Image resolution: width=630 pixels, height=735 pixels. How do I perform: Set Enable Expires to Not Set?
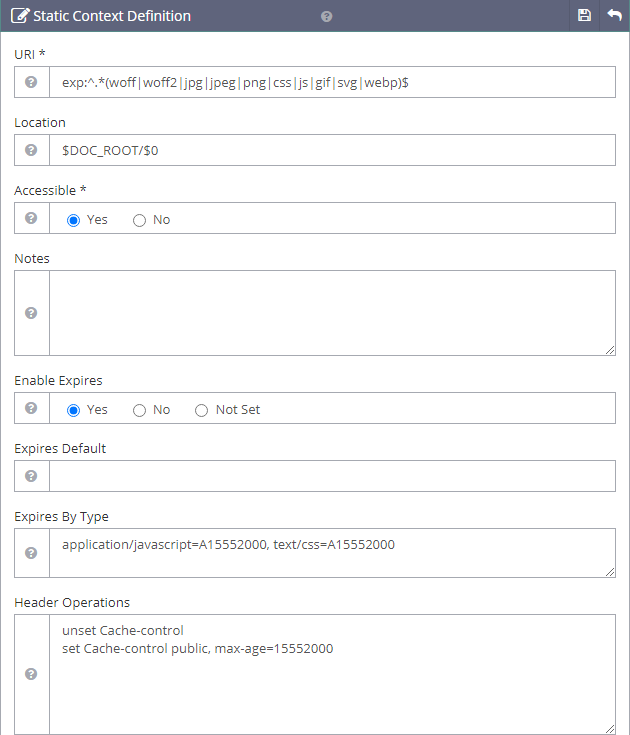202,410
